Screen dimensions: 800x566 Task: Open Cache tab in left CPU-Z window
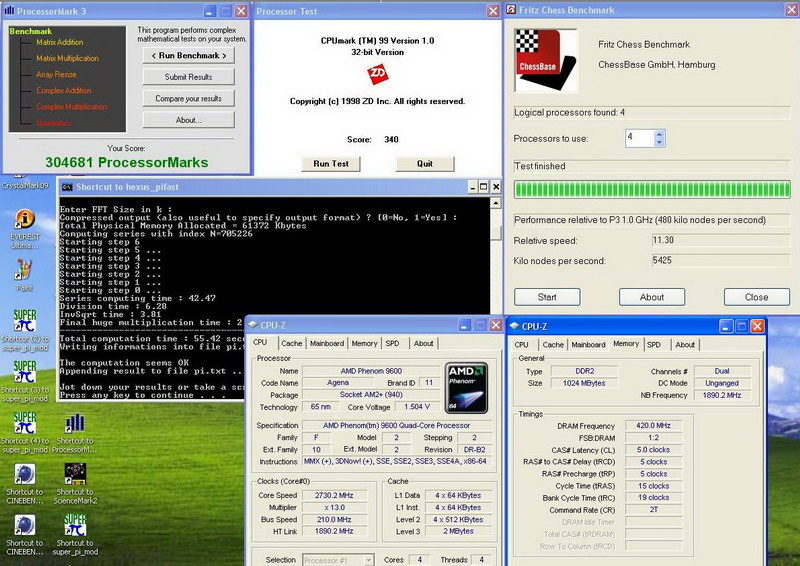[x=292, y=343]
